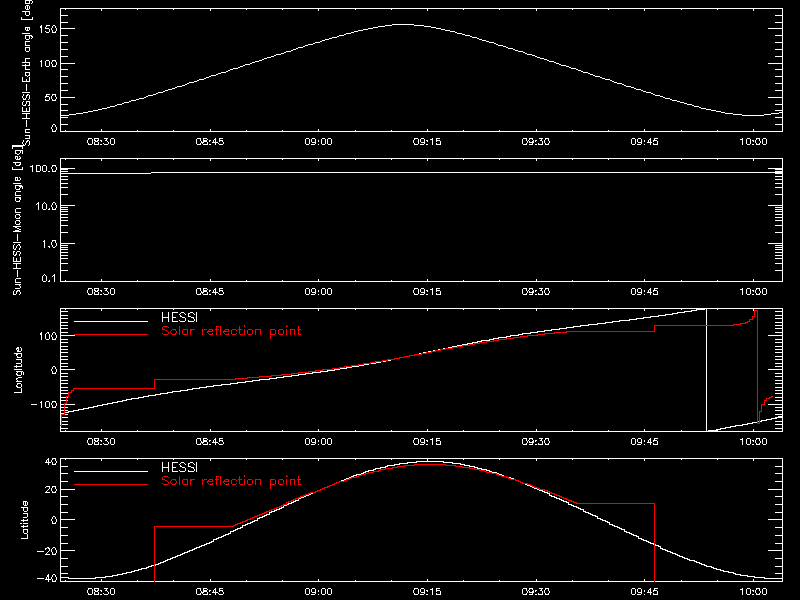This screenshot has height=600, width=800.
Task: Click 08:45 label under Moon angle plot
Action: pyautogui.click(x=210, y=291)
